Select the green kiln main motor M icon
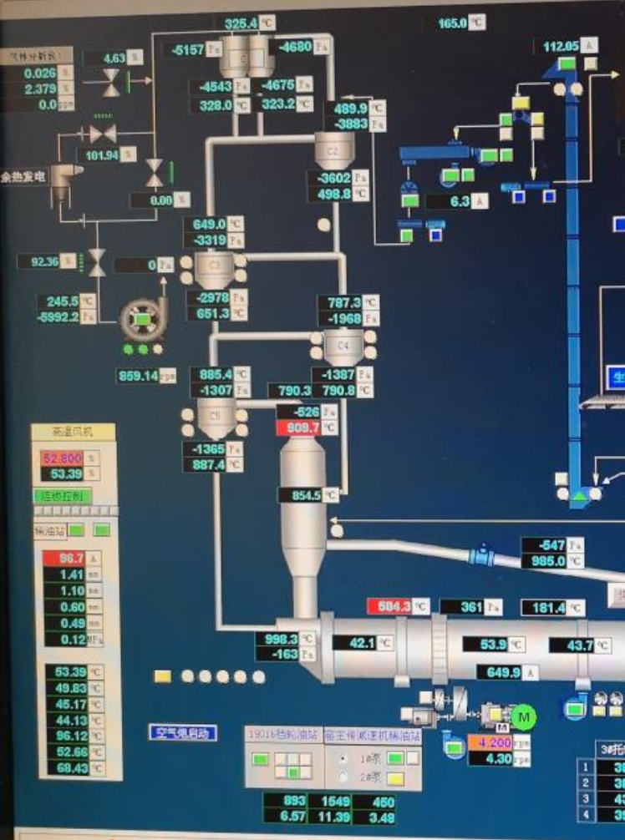 [524, 716]
